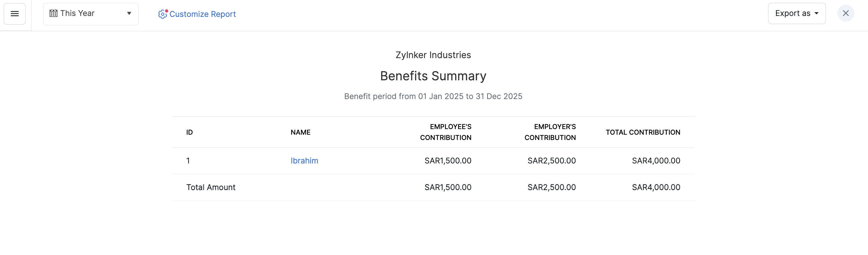Screen dimensions: 868x255
Task: Click the Total Amount row label
Action: click(211, 187)
